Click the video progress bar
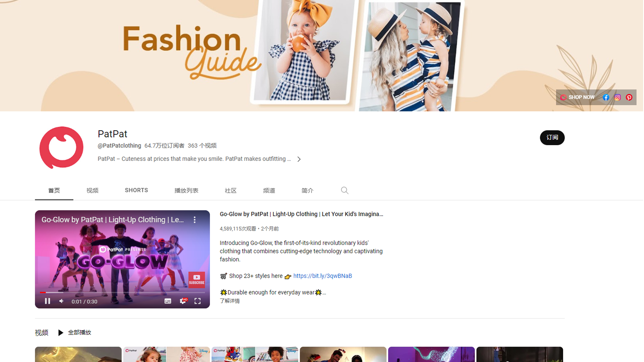The height and width of the screenshot is (362, 644). (x=122, y=293)
